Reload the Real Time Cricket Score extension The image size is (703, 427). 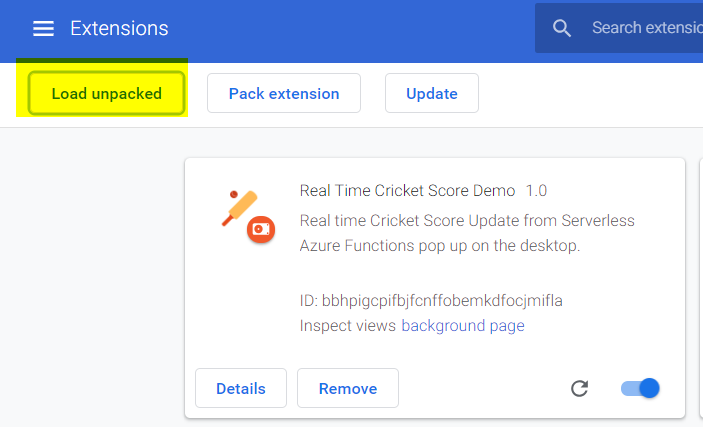(x=579, y=388)
